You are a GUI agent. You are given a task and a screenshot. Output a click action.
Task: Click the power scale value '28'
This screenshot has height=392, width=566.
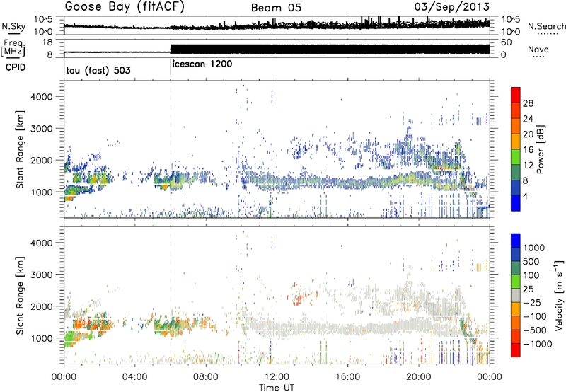[528, 103]
